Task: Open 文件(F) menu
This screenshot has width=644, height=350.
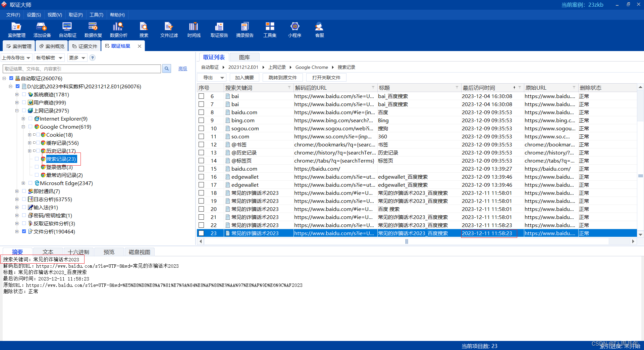Action: (13, 15)
